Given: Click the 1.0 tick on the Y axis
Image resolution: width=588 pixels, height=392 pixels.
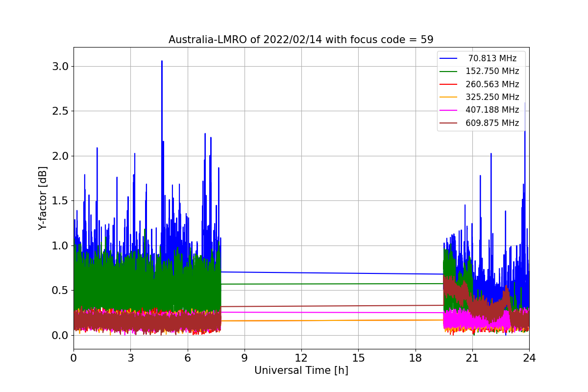Looking at the screenshot, I should pos(60,245).
